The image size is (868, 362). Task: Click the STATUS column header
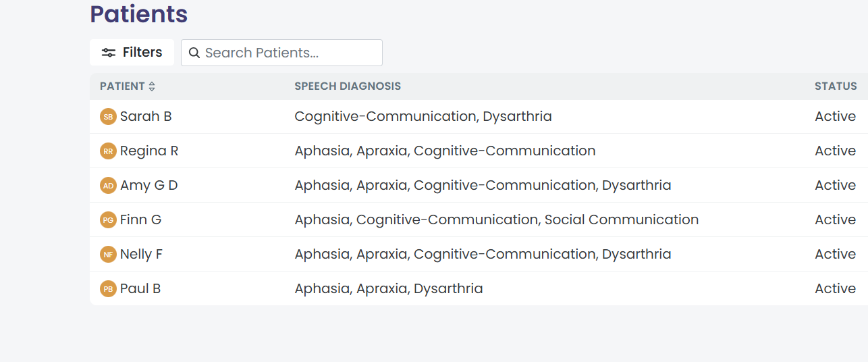(x=836, y=86)
